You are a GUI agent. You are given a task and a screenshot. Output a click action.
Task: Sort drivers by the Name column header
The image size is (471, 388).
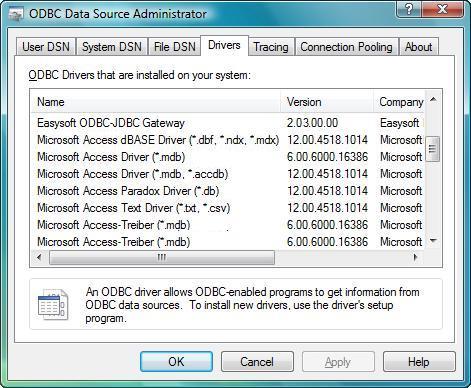(x=156, y=102)
